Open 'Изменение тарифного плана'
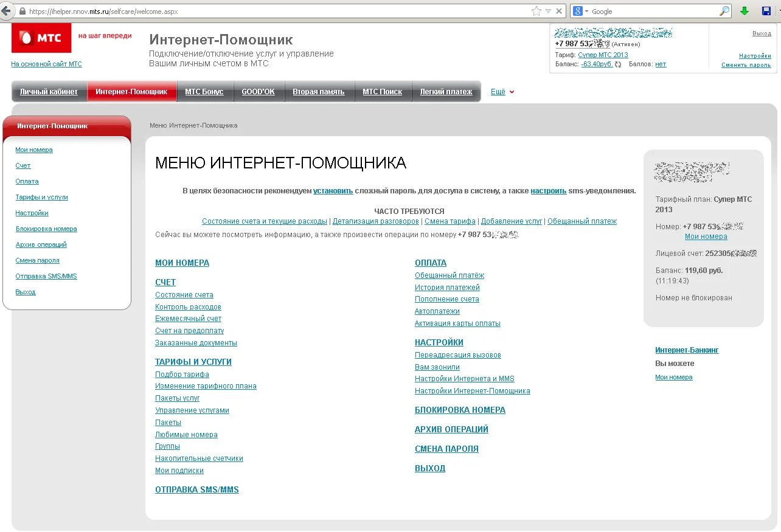The height and width of the screenshot is (532, 781). tap(206, 386)
